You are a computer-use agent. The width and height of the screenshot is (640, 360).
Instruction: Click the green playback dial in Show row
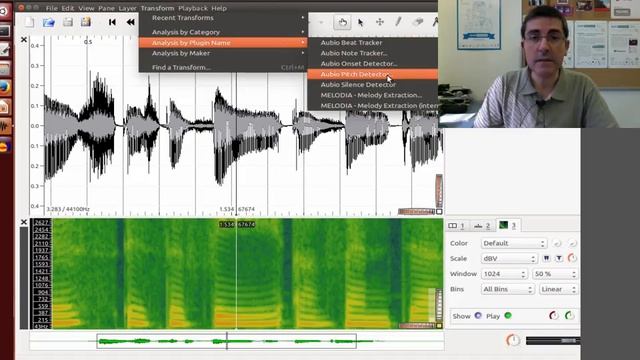pyautogui.click(x=569, y=315)
